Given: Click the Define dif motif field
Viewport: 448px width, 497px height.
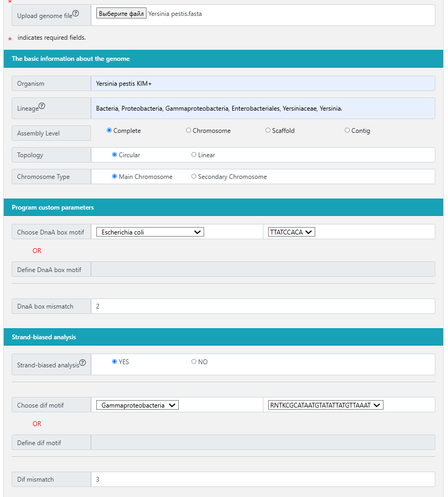Looking at the screenshot, I should (x=263, y=442).
